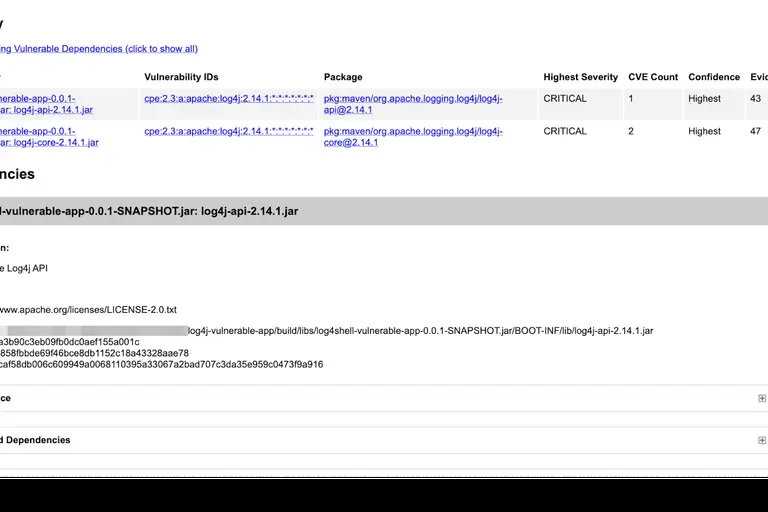Click the CPE link in log4j-core row
This screenshot has height=512, width=768.
click(229, 131)
